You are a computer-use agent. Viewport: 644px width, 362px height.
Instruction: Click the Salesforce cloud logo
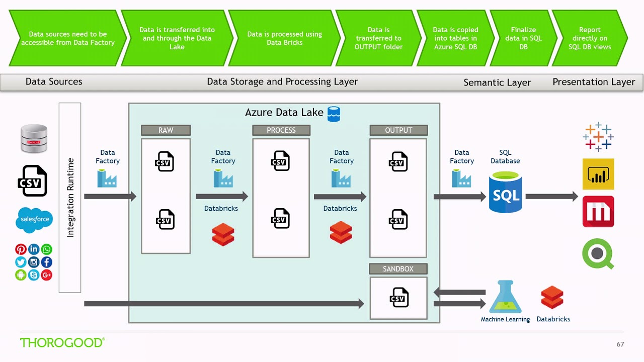[34, 220]
